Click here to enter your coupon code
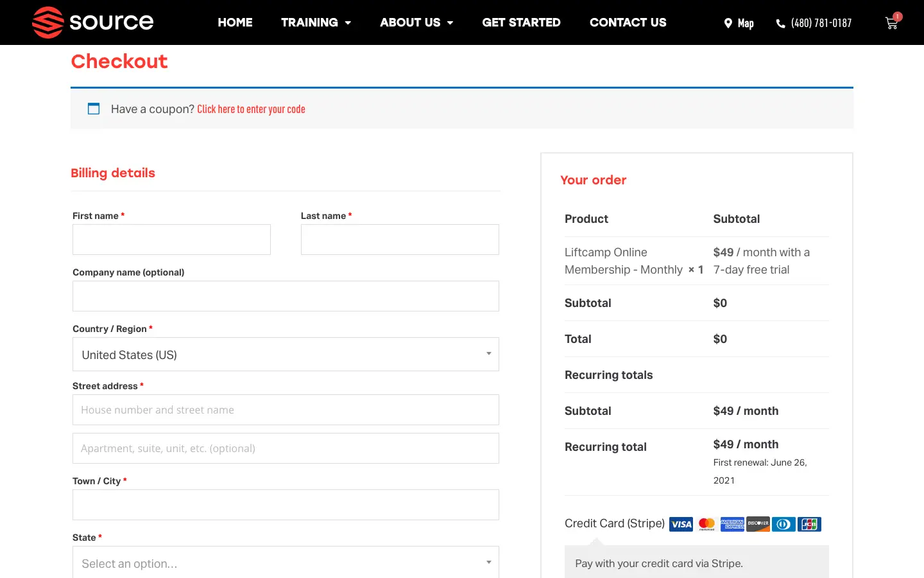This screenshot has width=924, height=578. coord(251,109)
